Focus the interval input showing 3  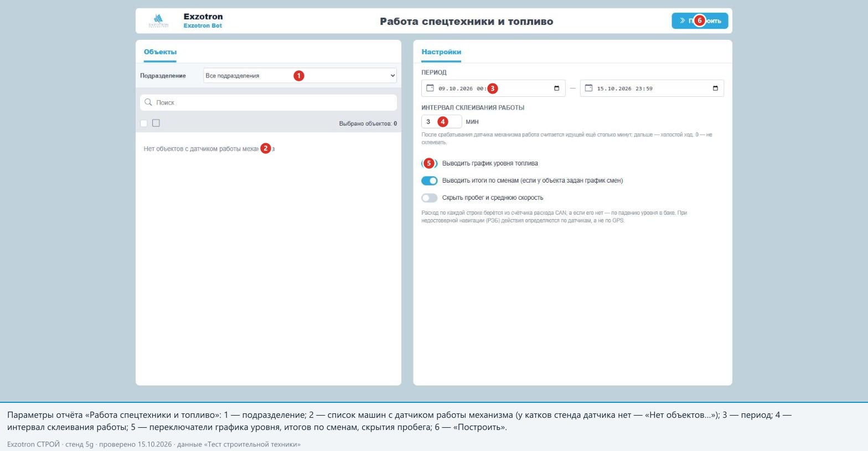[442, 122]
